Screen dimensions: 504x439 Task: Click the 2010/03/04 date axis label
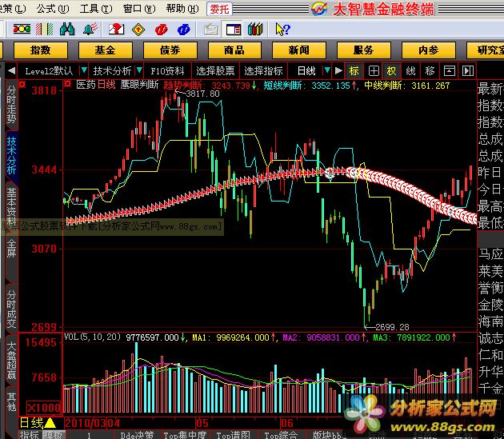(92, 423)
